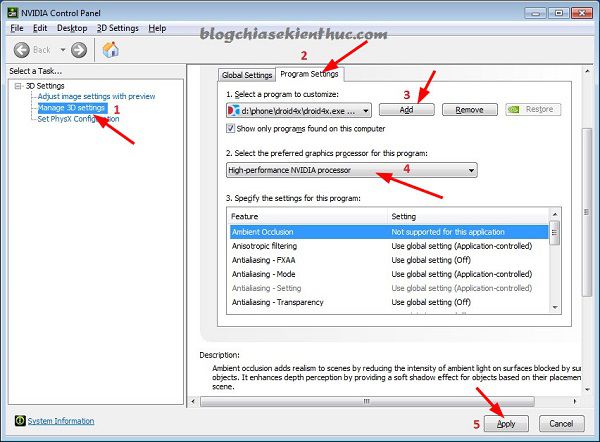600x442 pixels.
Task: Switch to the Global Settings tab
Action: click(247, 75)
